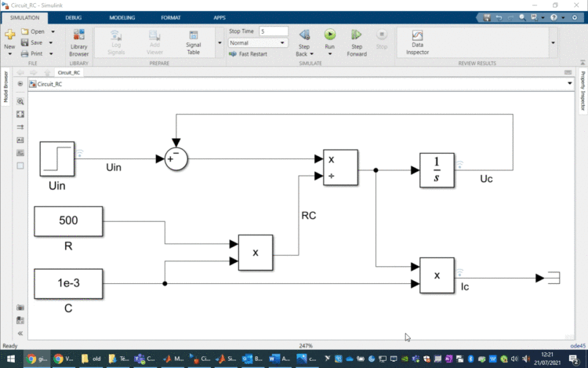Expand the Save dropdown arrow
This screenshot has width=588, height=368.
pyautogui.click(x=51, y=43)
